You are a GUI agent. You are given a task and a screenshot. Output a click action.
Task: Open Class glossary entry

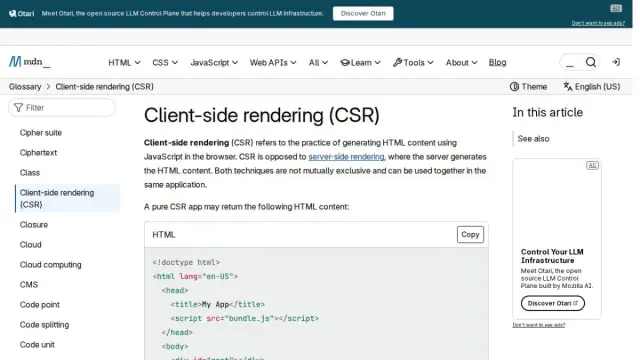pos(30,173)
